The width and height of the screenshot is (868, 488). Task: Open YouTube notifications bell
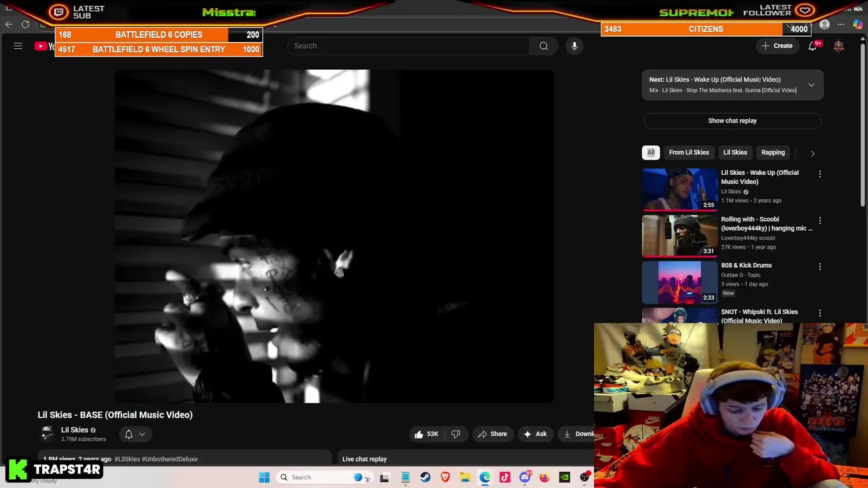click(812, 46)
